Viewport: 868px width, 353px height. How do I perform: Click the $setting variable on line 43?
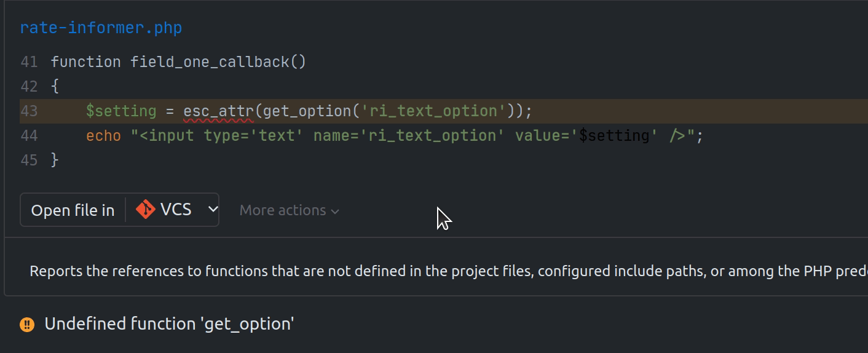coord(121,111)
